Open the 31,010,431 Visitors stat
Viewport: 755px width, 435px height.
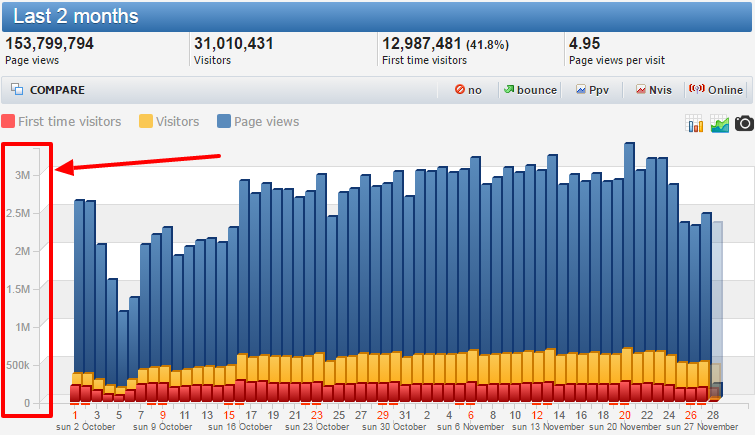(x=234, y=44)
